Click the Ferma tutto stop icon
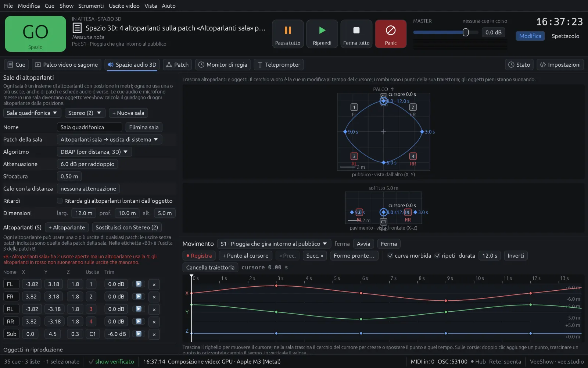 pyautogui.click(x=356, y=30)
